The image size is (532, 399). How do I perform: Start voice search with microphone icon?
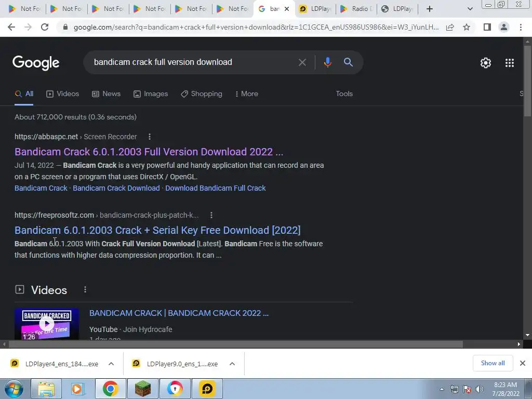pos(327,62)
